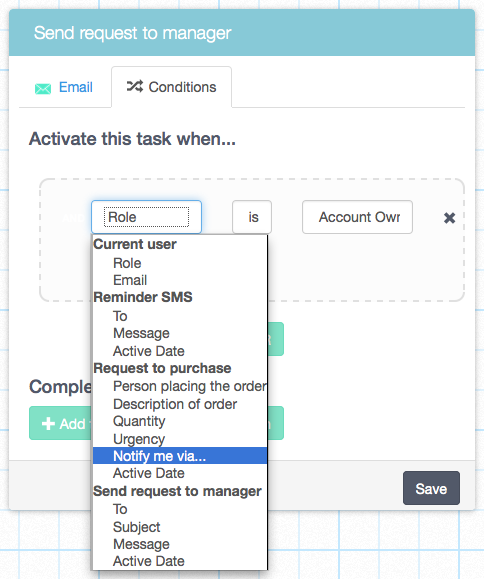484x579 pixels.
Task: Click the shuffle Conditions icon
Action: 134,86
